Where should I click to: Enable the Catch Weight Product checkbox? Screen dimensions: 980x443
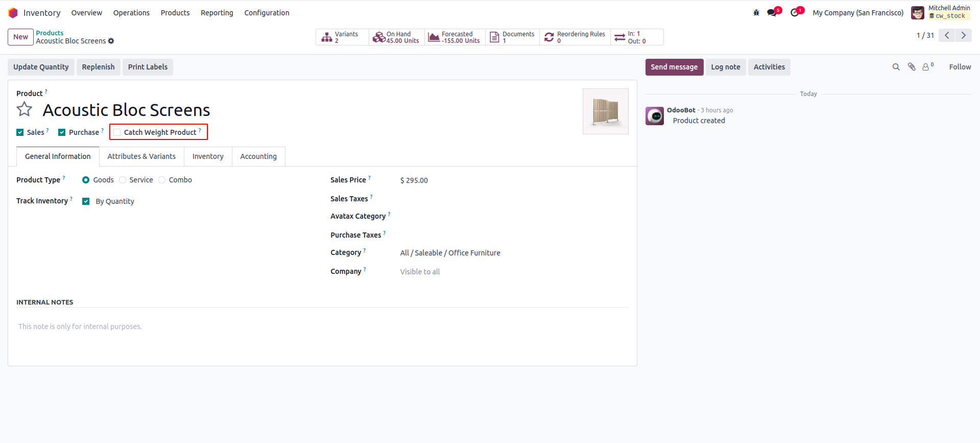pos(117,132)
